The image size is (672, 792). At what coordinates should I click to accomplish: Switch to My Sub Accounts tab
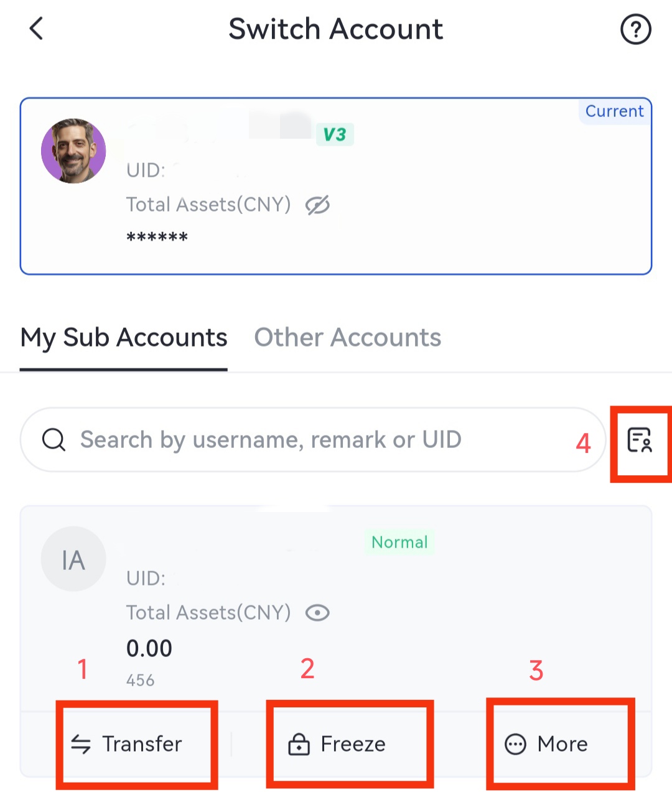click(x=124, y=338)
